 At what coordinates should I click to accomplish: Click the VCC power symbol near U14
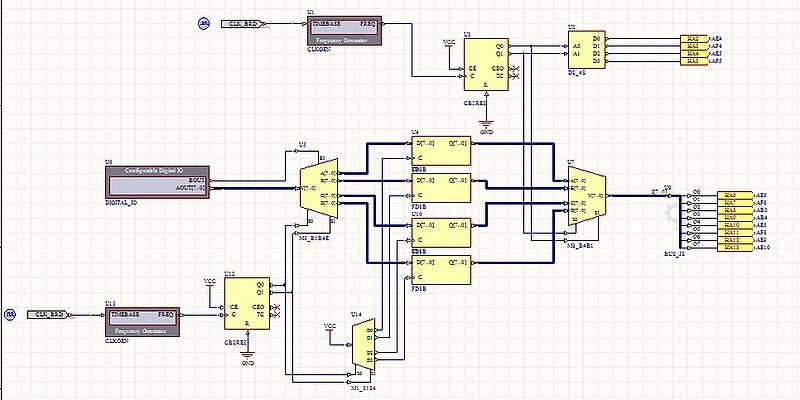point(330,327)
